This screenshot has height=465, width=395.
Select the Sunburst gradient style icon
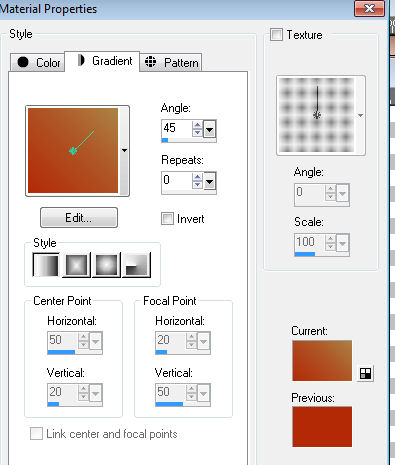click(x=106, y=265)
